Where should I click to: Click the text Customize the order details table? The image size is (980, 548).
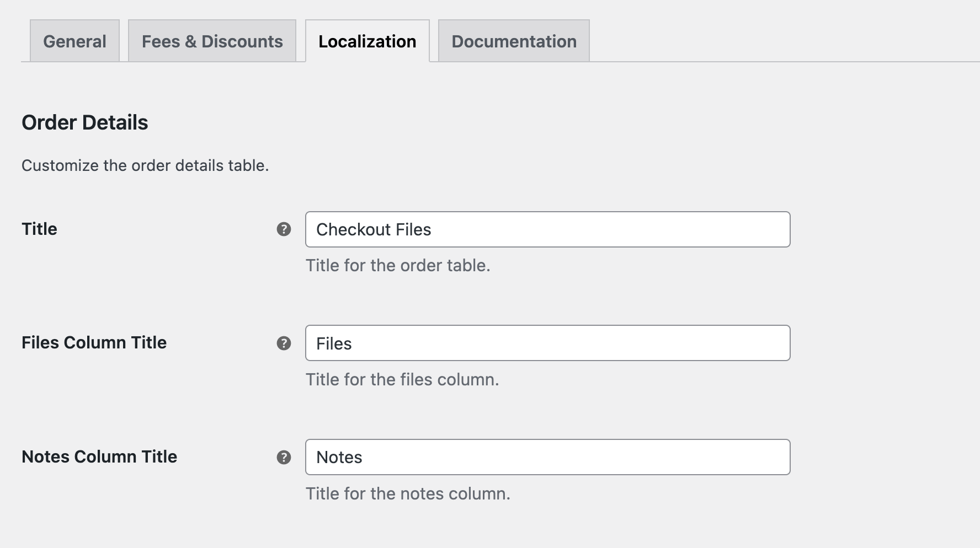145,165
